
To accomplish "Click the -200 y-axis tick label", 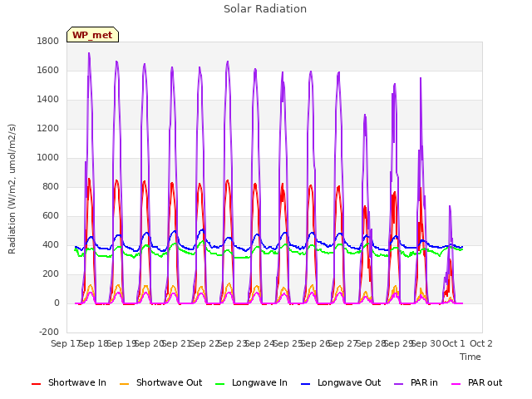I will [x=49, y=332].
